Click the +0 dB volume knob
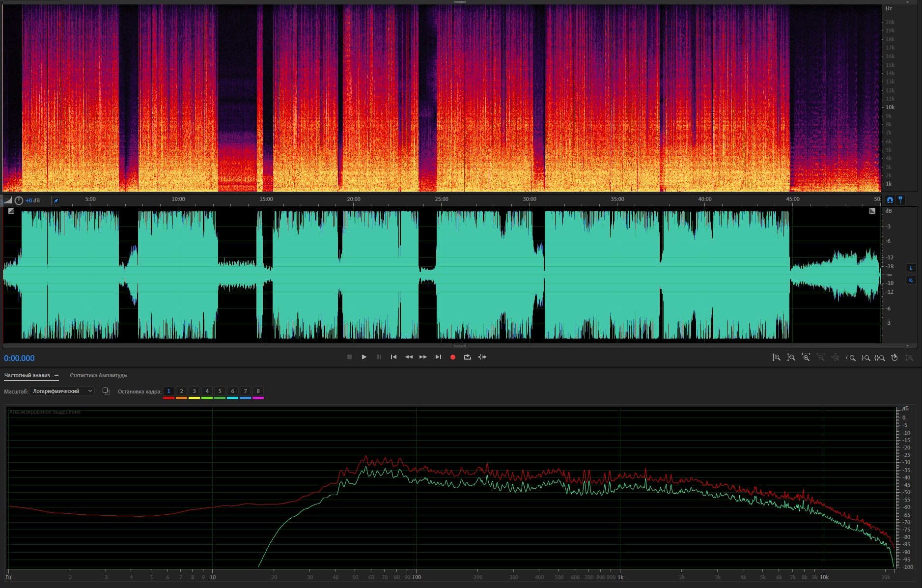Viewport: 922px width, 588px height. pyautogui.click(x=19, y=200)
